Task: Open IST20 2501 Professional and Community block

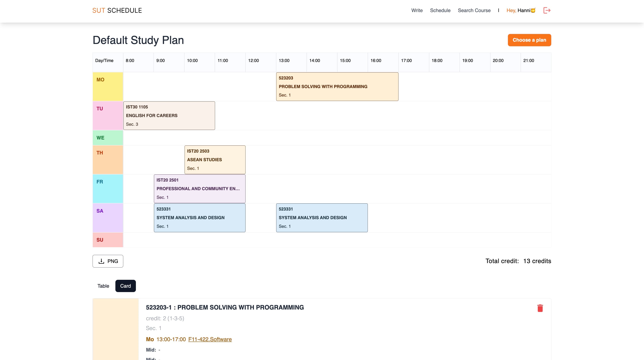Action: (200, 189)
